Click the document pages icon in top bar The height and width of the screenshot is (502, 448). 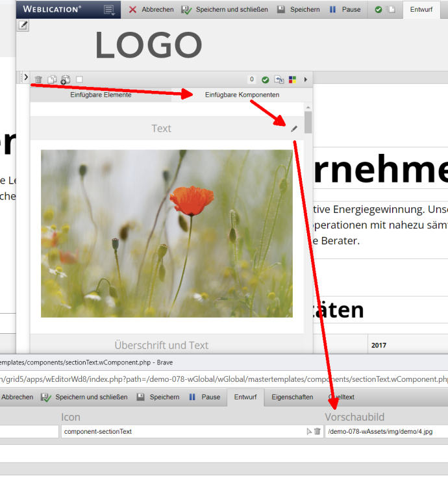pyautogui.click(x=392, y=10)
